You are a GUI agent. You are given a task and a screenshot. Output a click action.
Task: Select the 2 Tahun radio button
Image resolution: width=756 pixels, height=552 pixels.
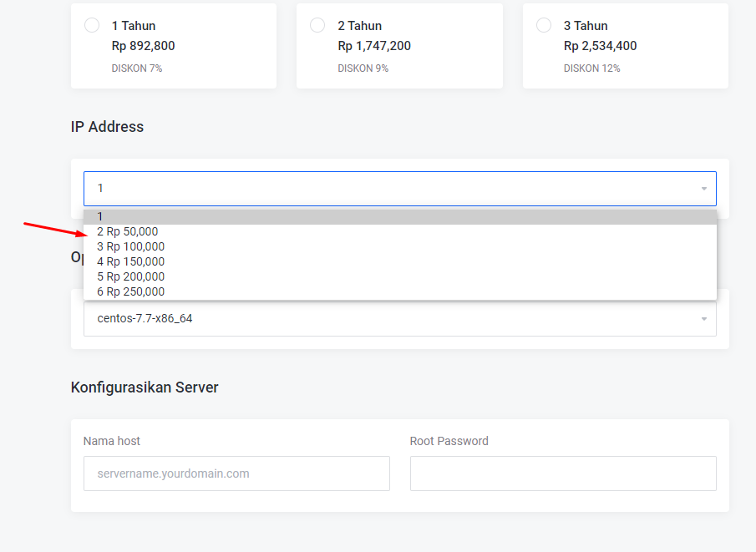click(317, 25)
